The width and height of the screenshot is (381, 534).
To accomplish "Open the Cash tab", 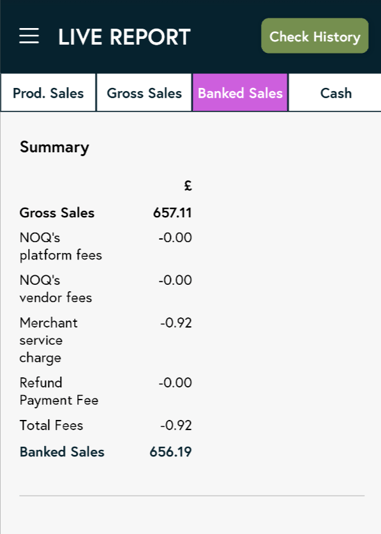I will (x=335, y=93).
